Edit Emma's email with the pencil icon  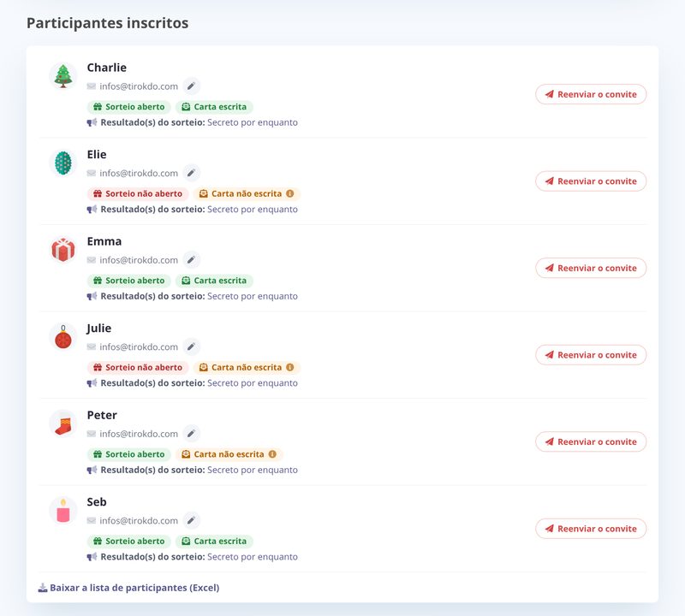[x=191, y=260]
